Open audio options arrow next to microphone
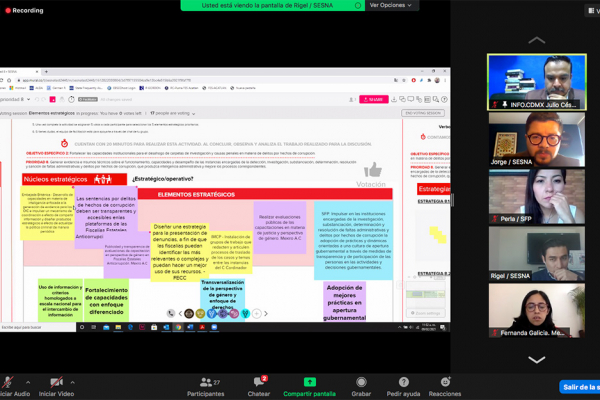The height and width of the screenshot is (400, 600). 28,382
